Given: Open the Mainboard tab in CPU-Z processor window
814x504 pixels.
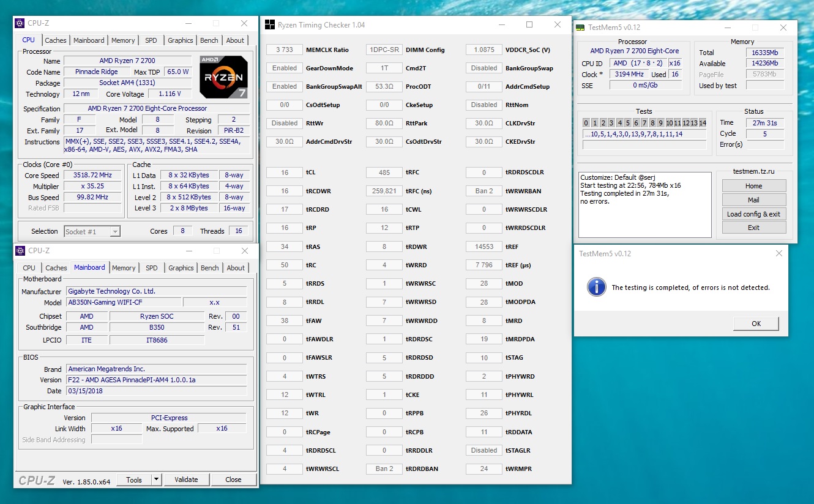Looking at the screenshot, I should [x=89, y=40].
